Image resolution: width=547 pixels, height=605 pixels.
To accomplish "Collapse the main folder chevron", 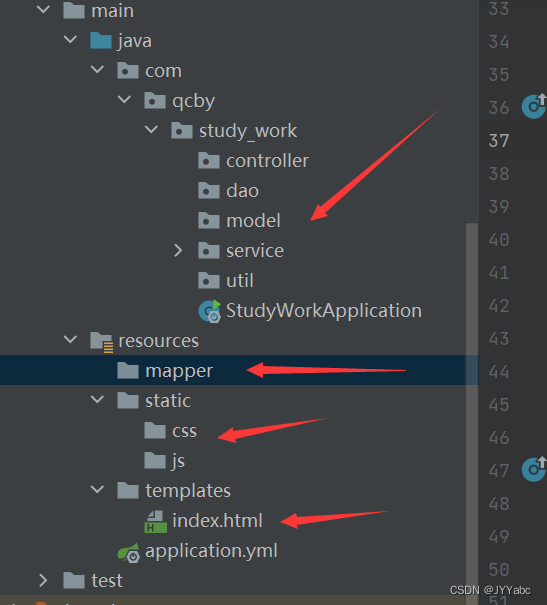I will [x=43, y=9].
